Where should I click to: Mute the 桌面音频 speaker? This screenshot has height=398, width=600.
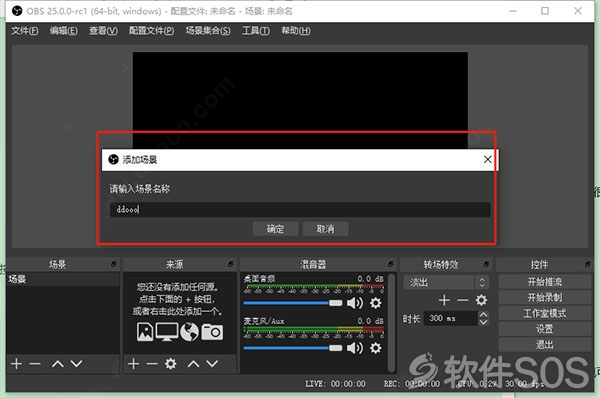coord(354,303)
